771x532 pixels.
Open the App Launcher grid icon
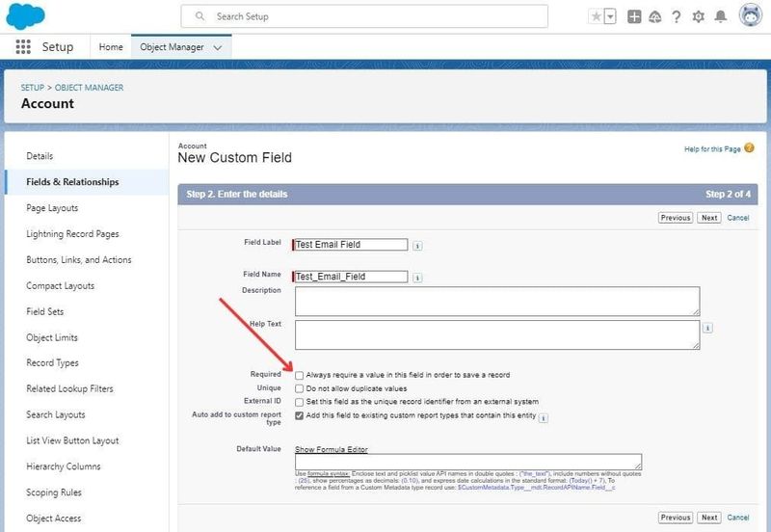click(23, 46)
